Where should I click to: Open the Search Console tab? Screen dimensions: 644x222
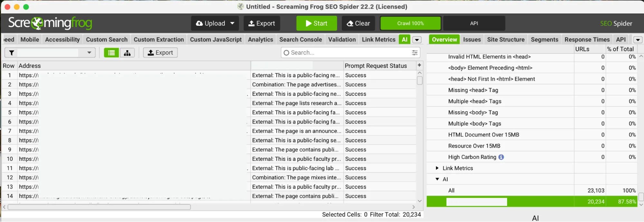click(x=301, y=40)
